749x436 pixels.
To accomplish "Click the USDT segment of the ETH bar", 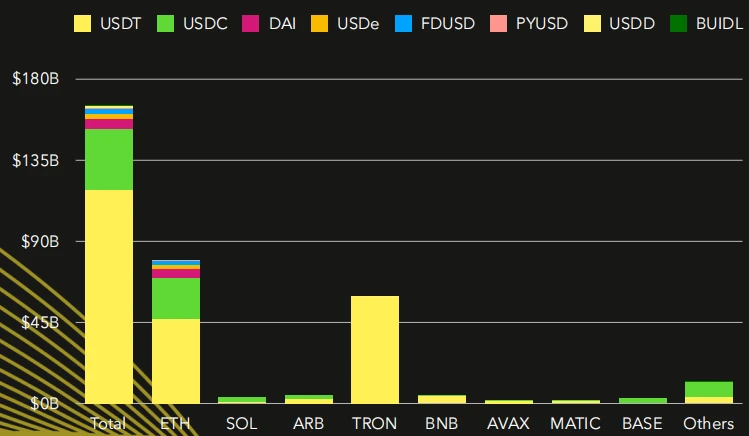I will [176, 360].
